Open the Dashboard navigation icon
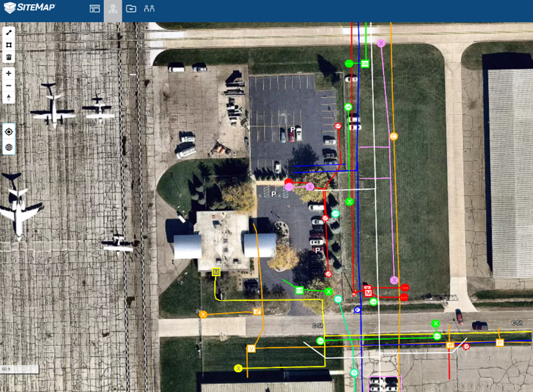 [95, 9]
